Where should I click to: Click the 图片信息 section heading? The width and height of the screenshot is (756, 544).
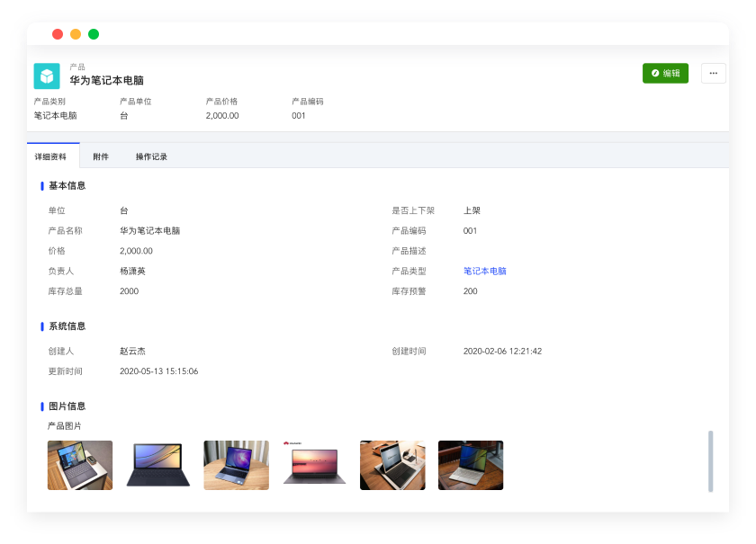click(x=67, y=406)
